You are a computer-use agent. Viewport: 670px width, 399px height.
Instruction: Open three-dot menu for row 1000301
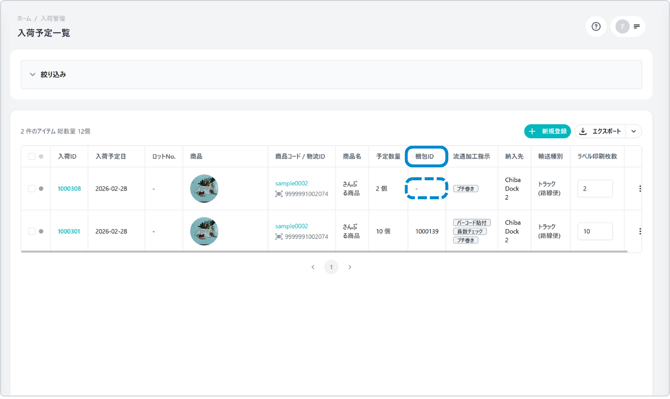click(640, 231)
